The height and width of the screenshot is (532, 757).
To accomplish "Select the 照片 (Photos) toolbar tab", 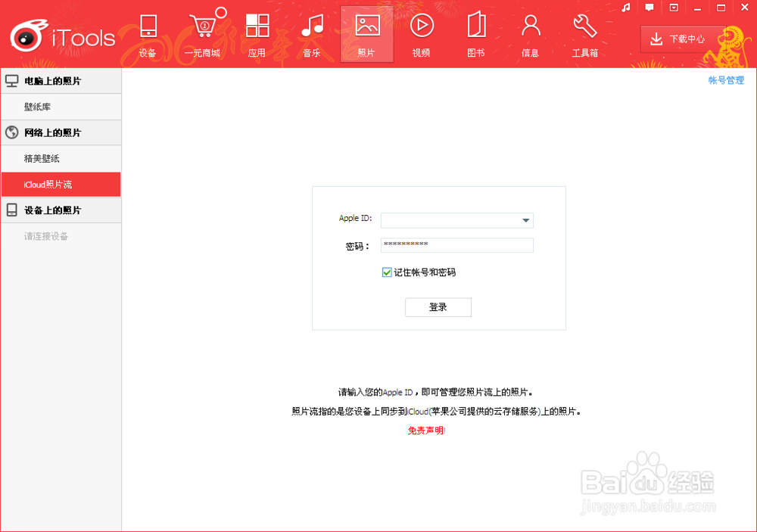I will click(x=367, y=35).
